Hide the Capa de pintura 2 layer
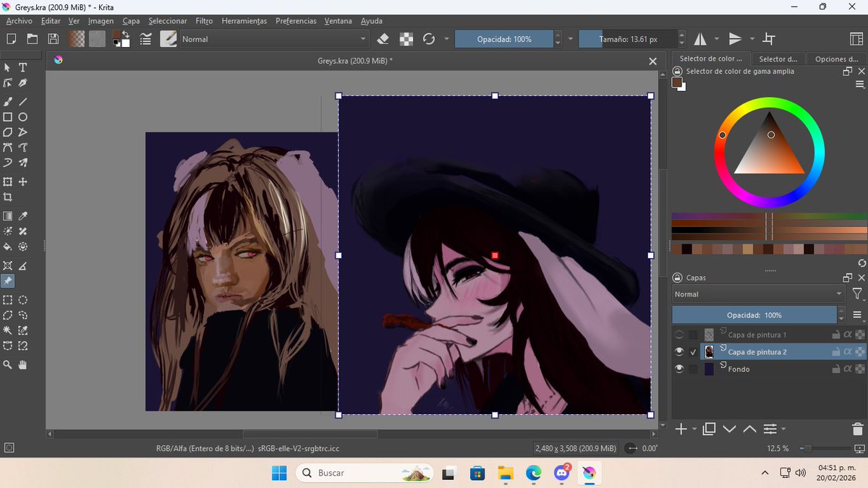Image resolution: width=868 pixels, height=488 pixels. point(678,352)
